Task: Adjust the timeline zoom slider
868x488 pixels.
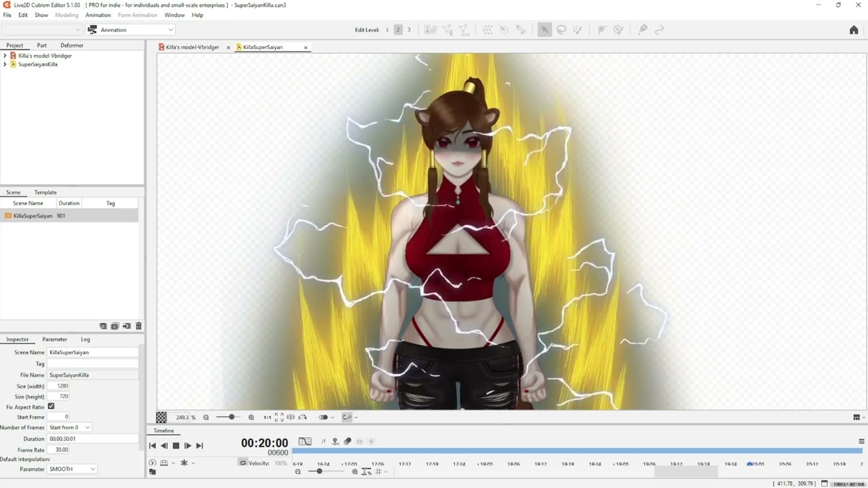Action: pyautogui.click(x=320, y=472)
